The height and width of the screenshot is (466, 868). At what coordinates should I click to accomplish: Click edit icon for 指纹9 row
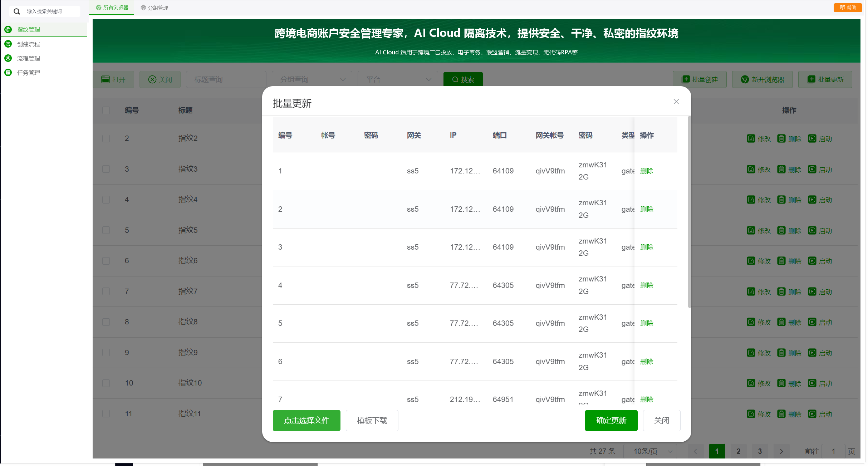tap(751, 353)
